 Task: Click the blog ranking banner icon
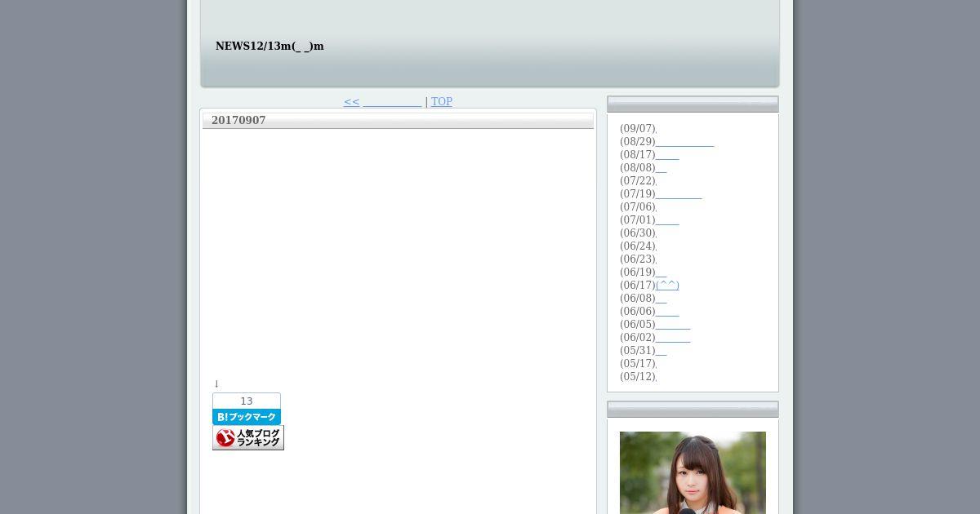pos(248,438)
